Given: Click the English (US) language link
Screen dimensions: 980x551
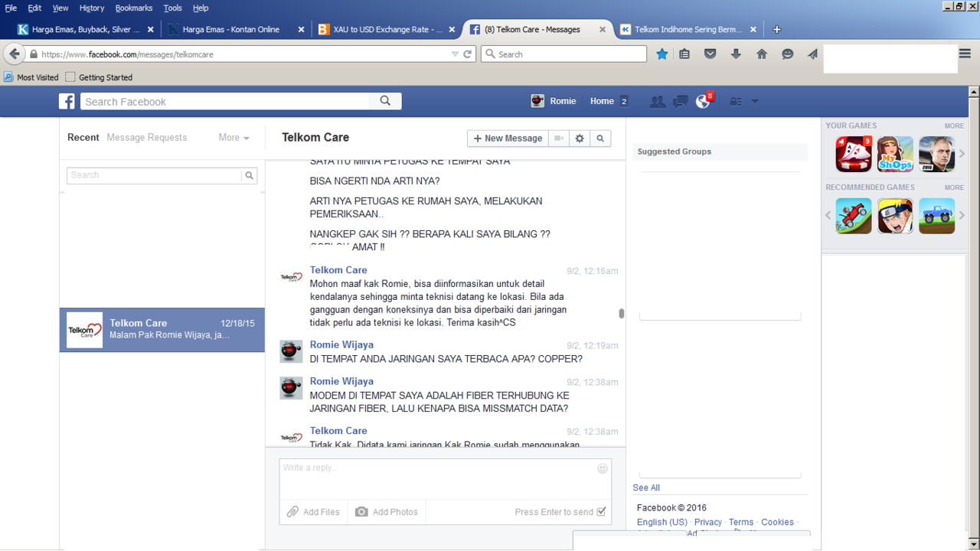Looking at the screenshot, I should point(662,522).
